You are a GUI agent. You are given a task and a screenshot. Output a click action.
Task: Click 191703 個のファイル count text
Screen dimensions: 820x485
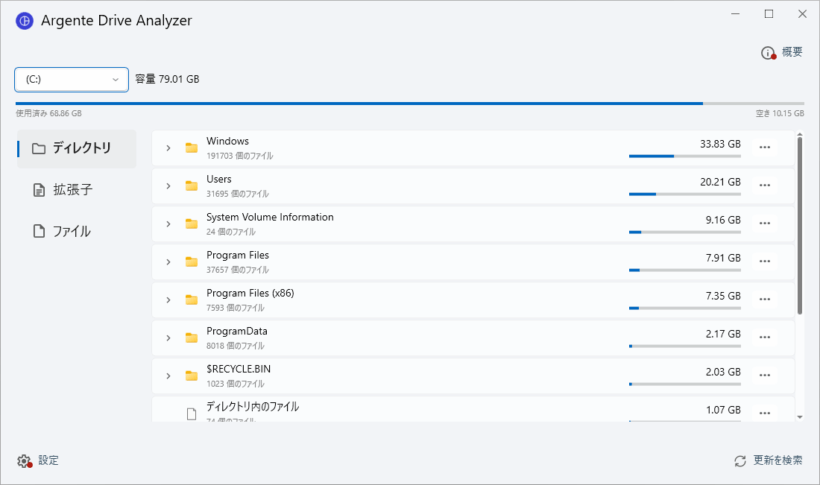pyautogui.click(x=240, y=156)
